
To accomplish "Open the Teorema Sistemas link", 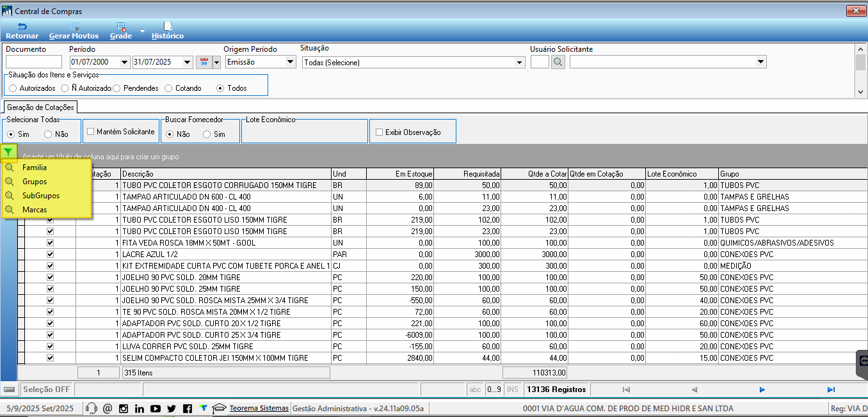I will pyautogui.click(x=259, y=408).
